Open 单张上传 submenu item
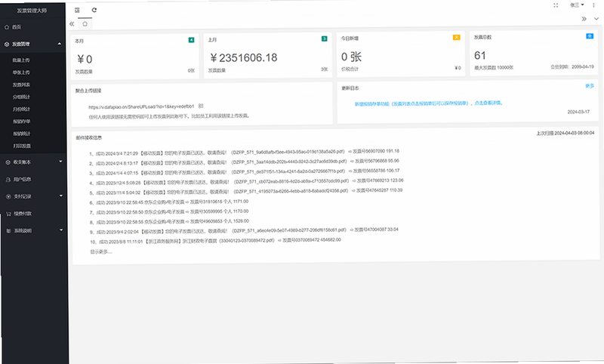 point(21,72)
